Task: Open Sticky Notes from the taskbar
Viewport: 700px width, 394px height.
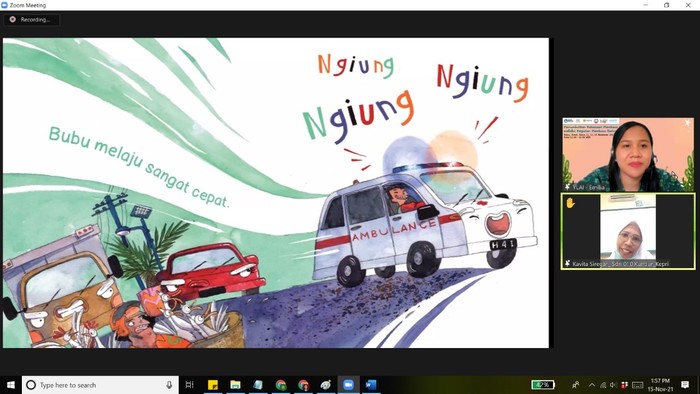Action: click(213, 385)
